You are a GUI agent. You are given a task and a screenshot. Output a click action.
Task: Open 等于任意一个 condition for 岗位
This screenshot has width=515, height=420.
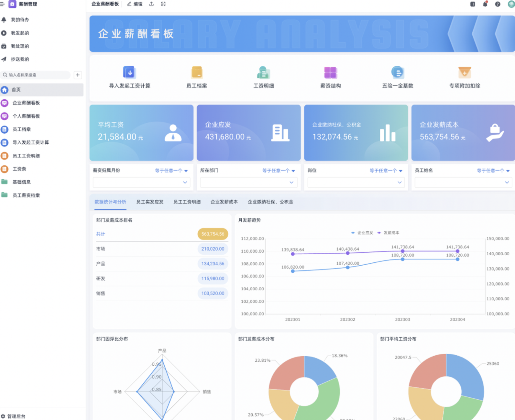click(x=386, y=171)
